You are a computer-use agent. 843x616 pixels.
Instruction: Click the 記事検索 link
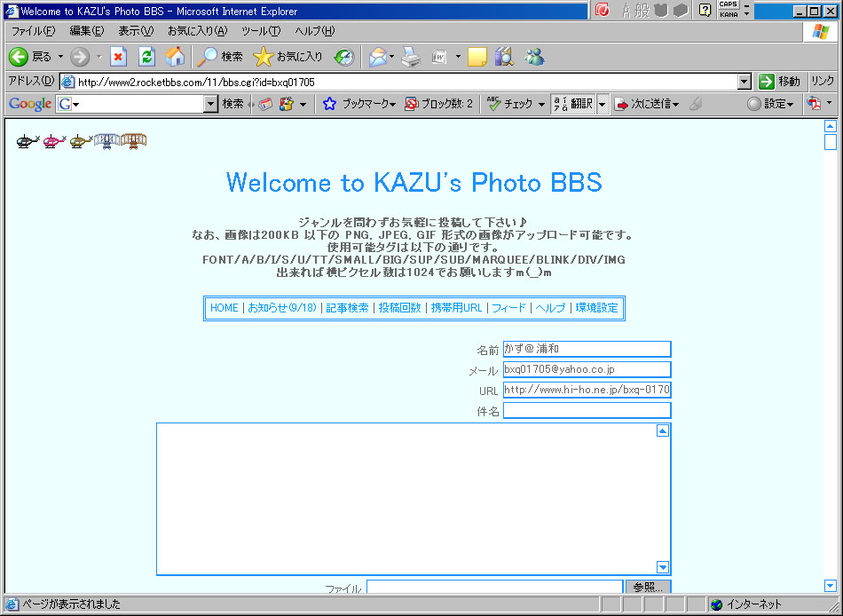(347, 308)
